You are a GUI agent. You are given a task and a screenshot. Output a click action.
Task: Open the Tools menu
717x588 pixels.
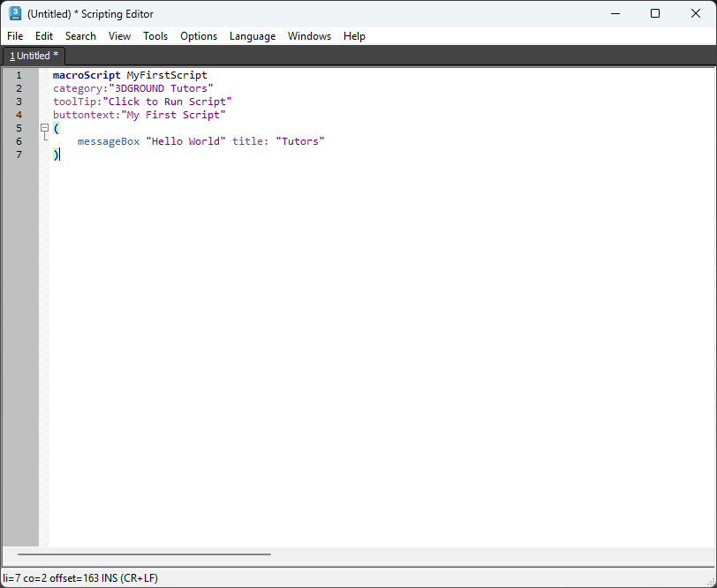(x=155, y=36)
